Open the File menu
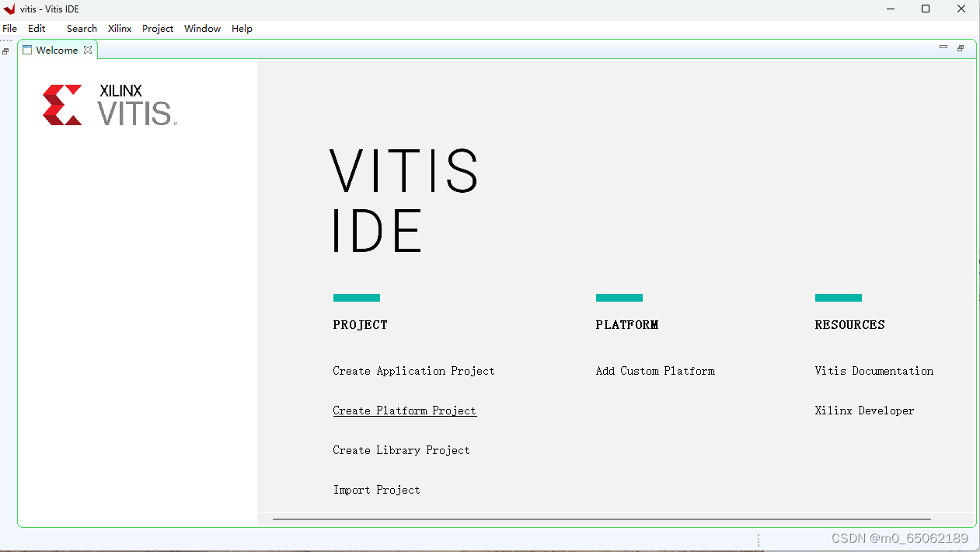Viewport: 980px width, 552px height. click(9, 28)
